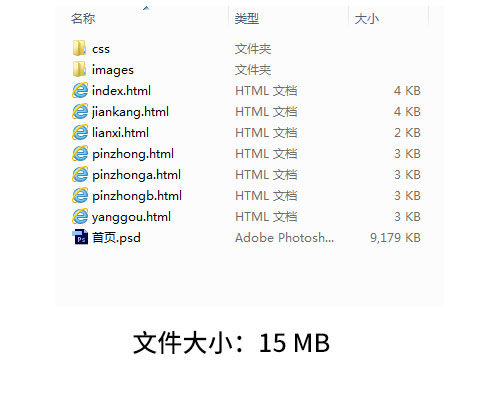Click the yanggou.html file icon

pyautogui.click(x=80, y=216)
